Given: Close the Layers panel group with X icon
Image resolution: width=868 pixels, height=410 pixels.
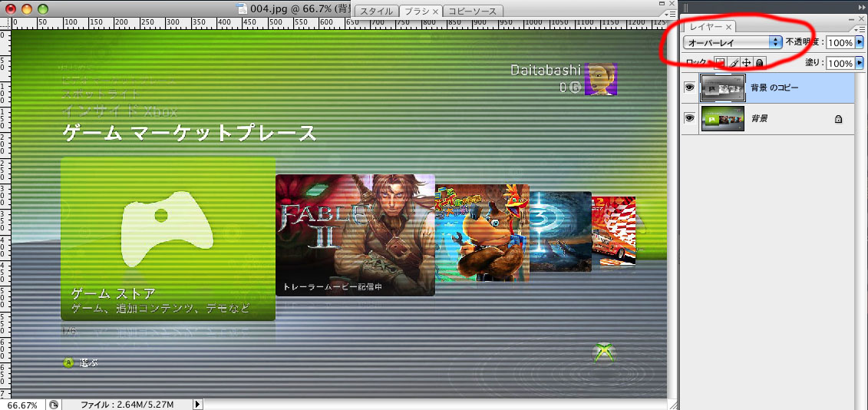Looking at the screenshot, I should click(x=861, y=19).
